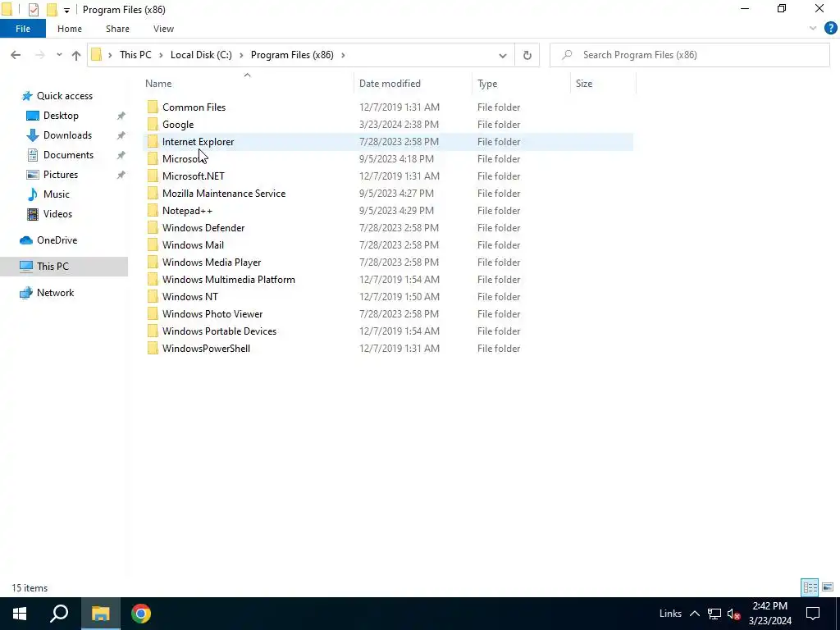Open taskbar Search magnifier
The image size is (840, 630).
coord(59,614)
